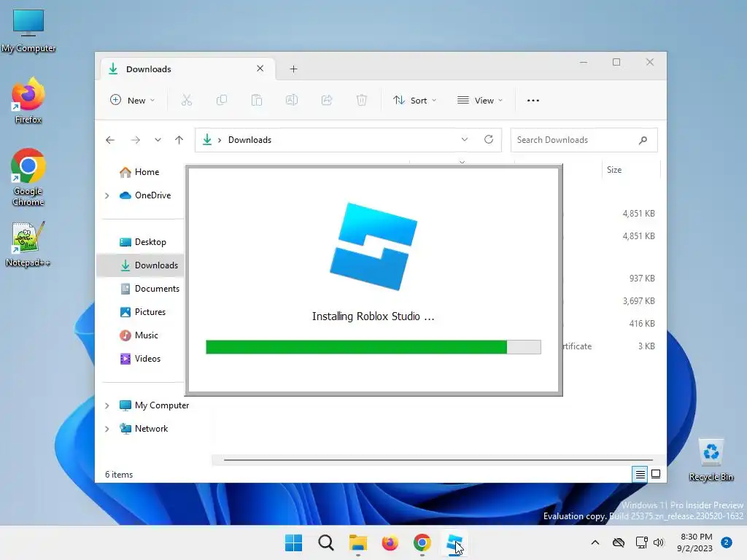Expand the Network tree node

(x=107, y=429)
